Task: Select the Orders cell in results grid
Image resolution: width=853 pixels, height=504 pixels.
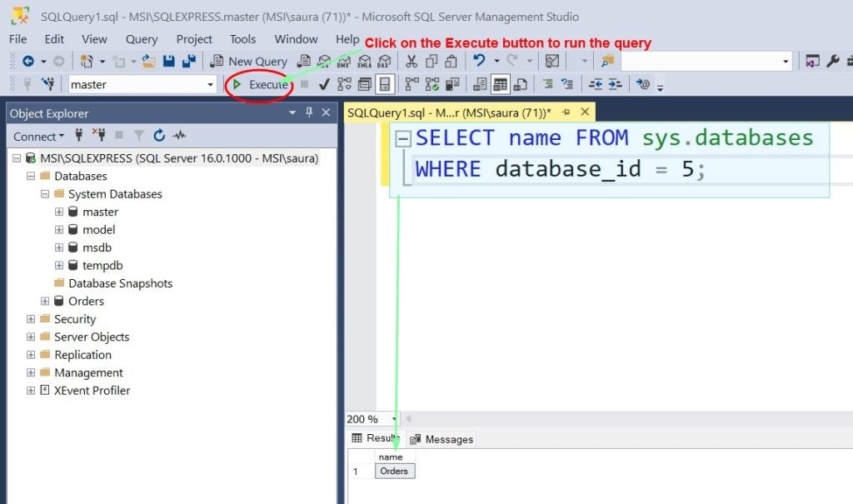Action: [x=393, y=471]
